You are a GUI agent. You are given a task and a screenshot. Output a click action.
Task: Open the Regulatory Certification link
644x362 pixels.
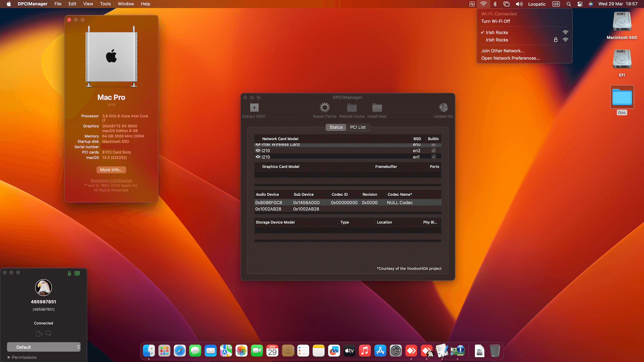(111, 180)
